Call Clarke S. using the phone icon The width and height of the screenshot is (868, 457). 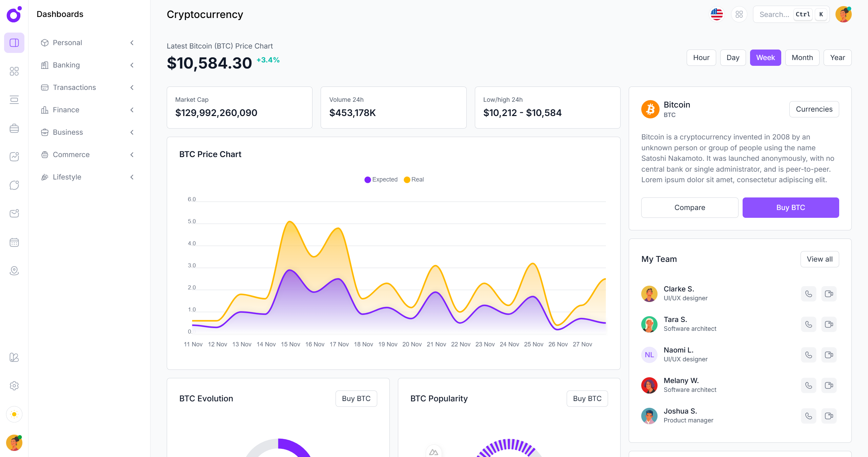point(808,294)
